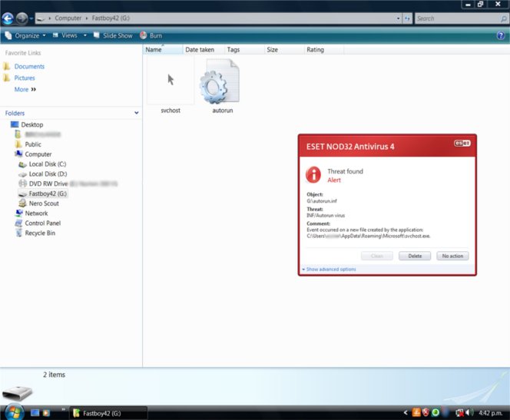Sort by the Date taken column

[204, 50]
